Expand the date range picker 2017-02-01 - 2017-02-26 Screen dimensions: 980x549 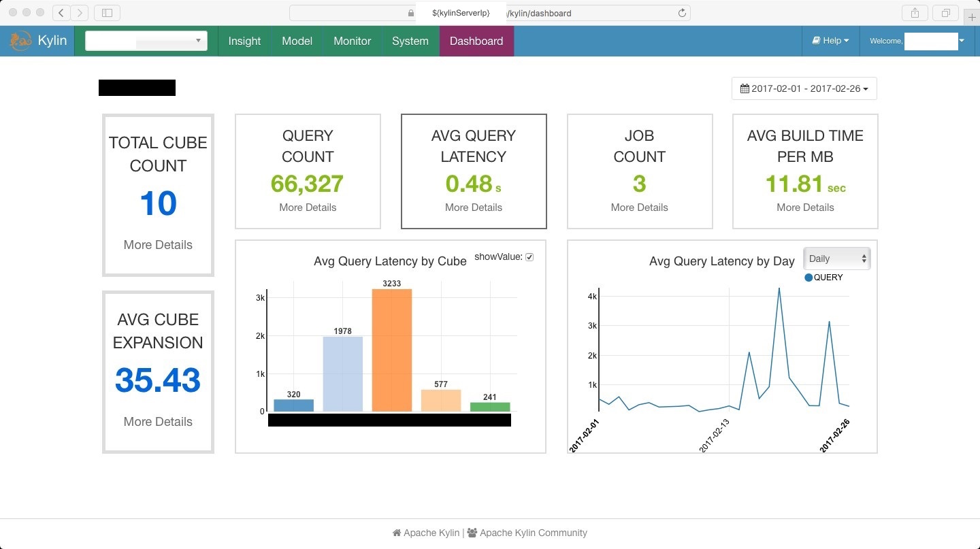click(x=804, y=88)
